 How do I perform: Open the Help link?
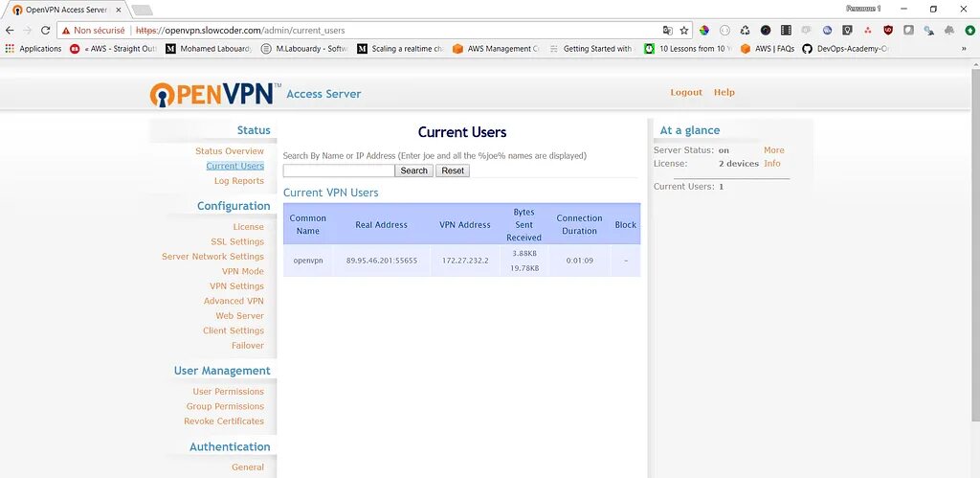tap(724, 92)
